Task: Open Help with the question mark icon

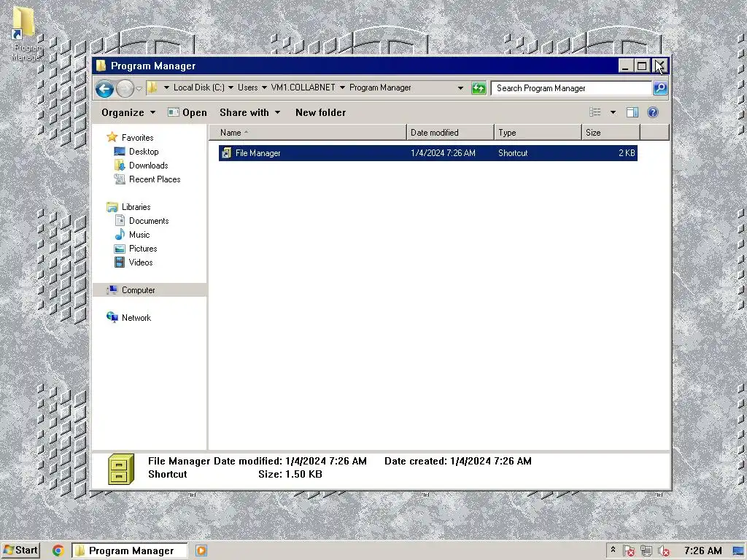Action: click(653, 112)
